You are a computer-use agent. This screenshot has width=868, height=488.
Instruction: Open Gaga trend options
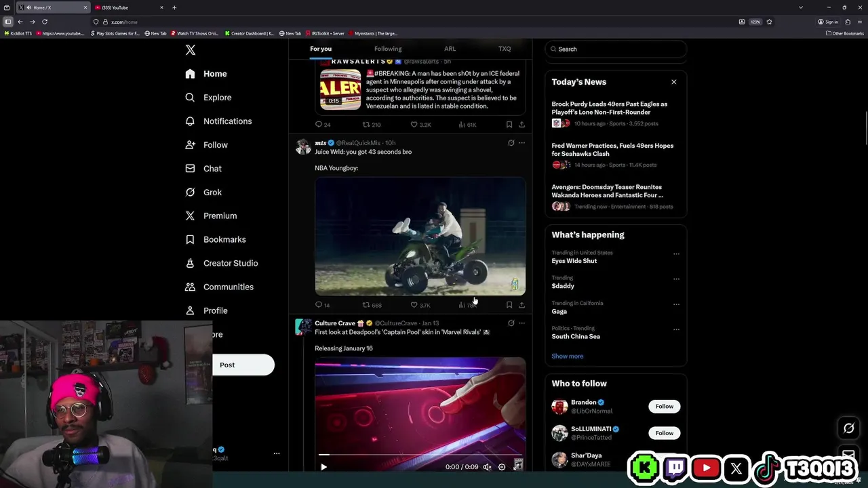pyautogui.click(x=676, y=304)
